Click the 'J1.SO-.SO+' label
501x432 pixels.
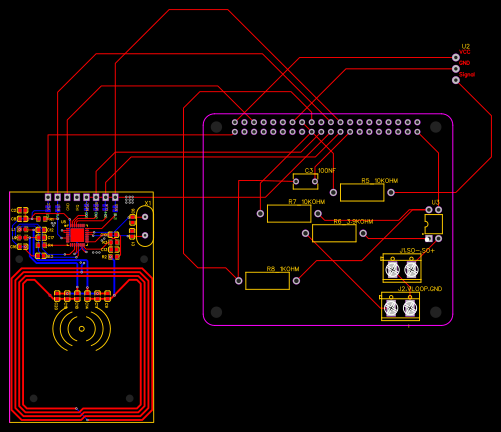[x=417, y=251]
